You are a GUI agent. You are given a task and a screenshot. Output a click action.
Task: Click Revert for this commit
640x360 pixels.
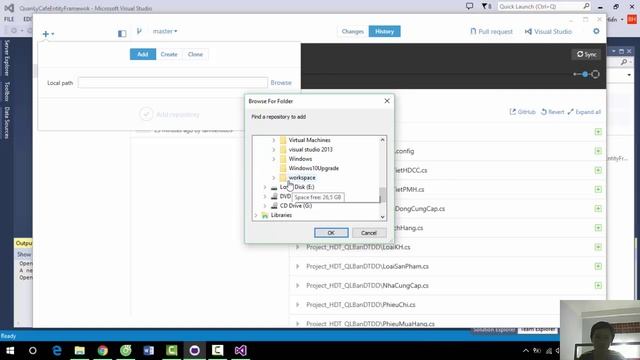click(x=552, y=112)
